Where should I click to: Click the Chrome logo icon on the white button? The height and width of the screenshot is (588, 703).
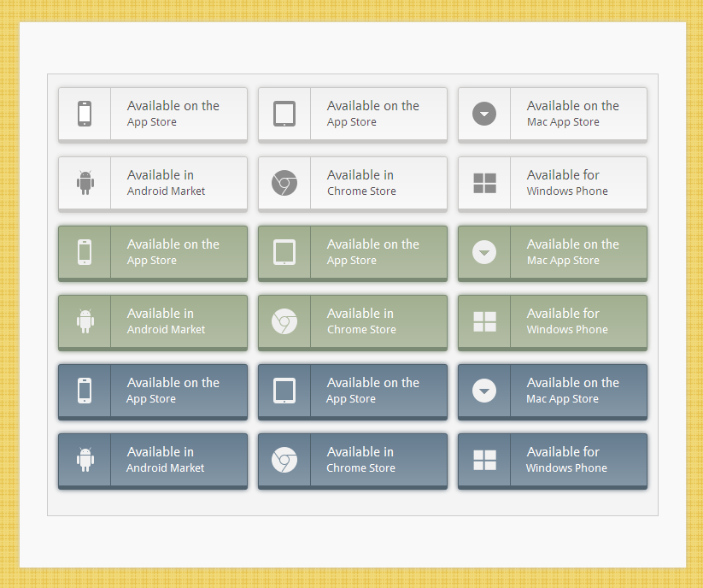(x=284, y=183)
